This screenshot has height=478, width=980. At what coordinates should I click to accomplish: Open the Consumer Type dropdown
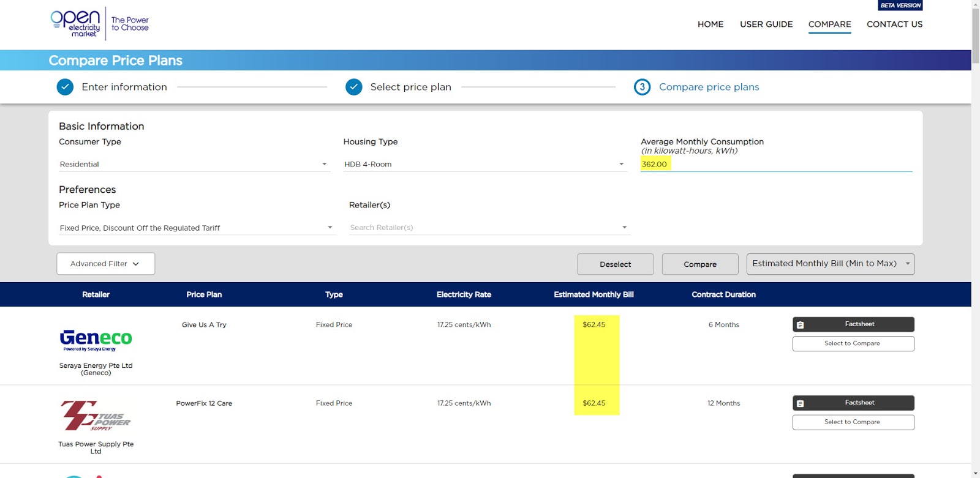coord(194,164)
